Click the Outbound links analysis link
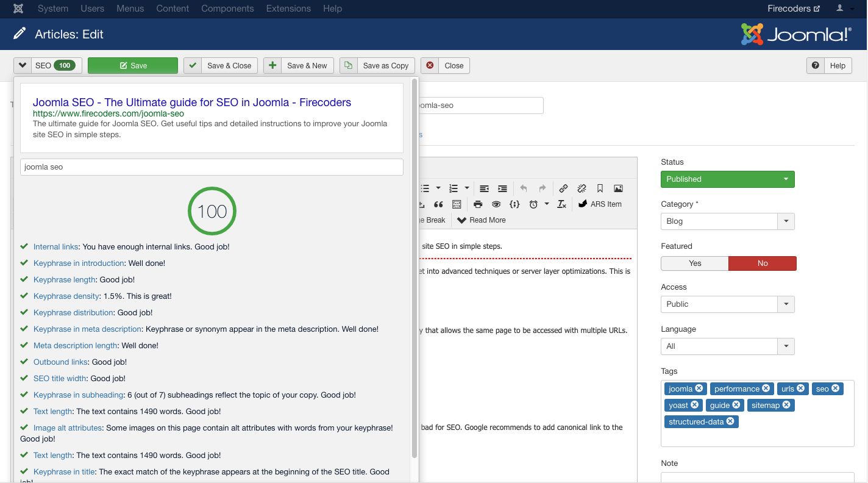Screen dimensions: 868x483 click(x=60, y=362)
